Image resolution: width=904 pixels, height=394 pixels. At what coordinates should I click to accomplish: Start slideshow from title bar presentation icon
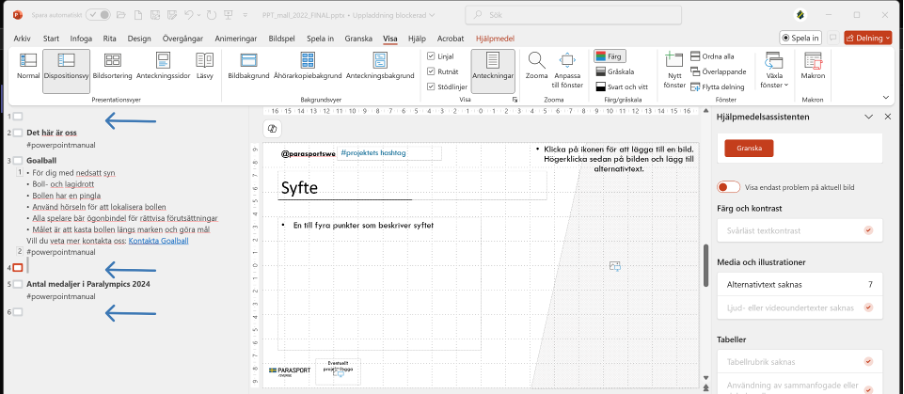pos(228,15)
